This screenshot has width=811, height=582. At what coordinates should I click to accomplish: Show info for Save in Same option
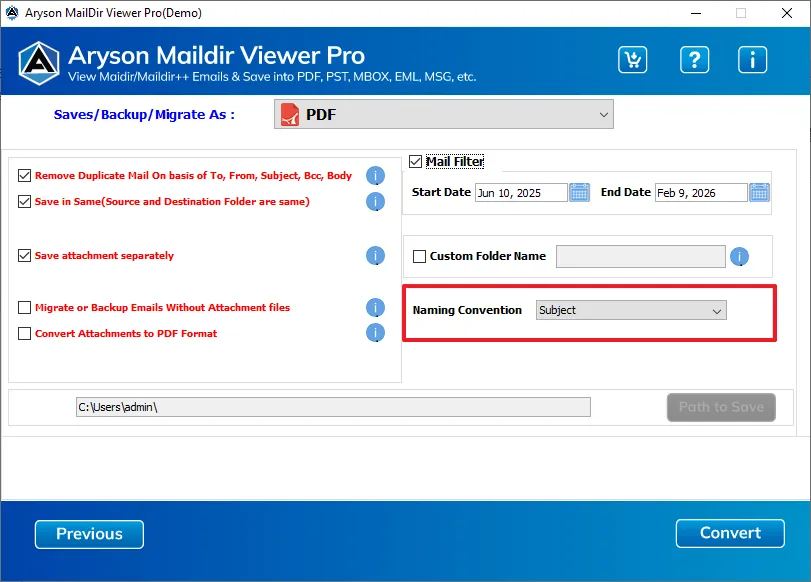pyautogui.click(x=376, y=202)
